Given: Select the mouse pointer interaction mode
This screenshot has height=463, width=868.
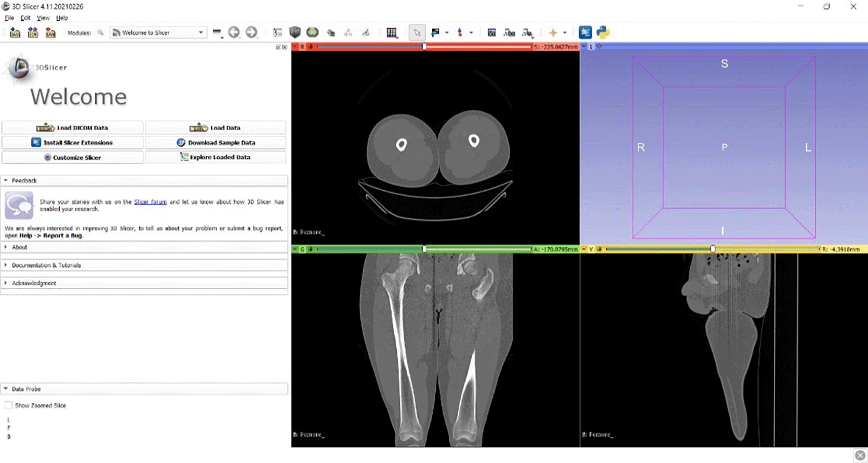Looking at the screenshot, I should 417,33.
